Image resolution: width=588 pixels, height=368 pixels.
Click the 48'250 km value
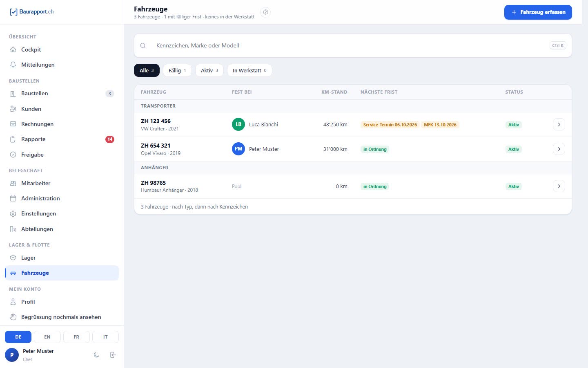335,124
